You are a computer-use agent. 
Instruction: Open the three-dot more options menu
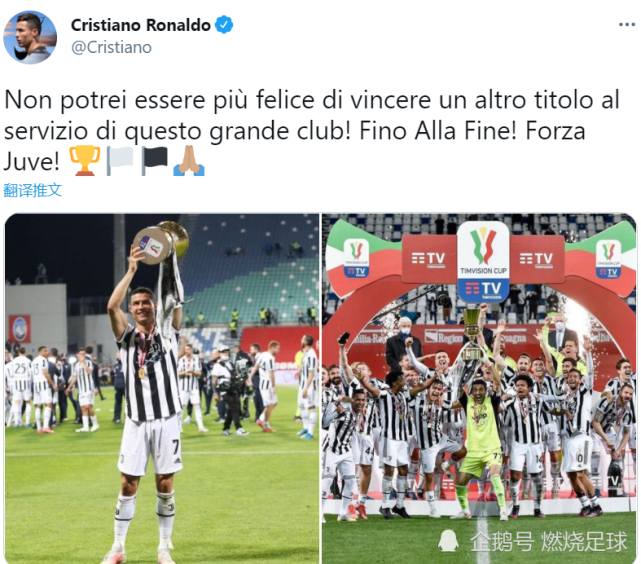click(x=627, y=25)
